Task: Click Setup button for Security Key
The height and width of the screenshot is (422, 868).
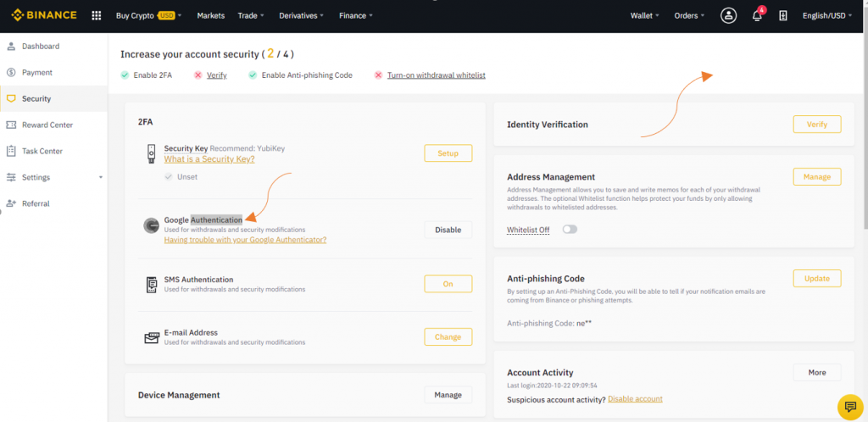Action: point(448,153)
